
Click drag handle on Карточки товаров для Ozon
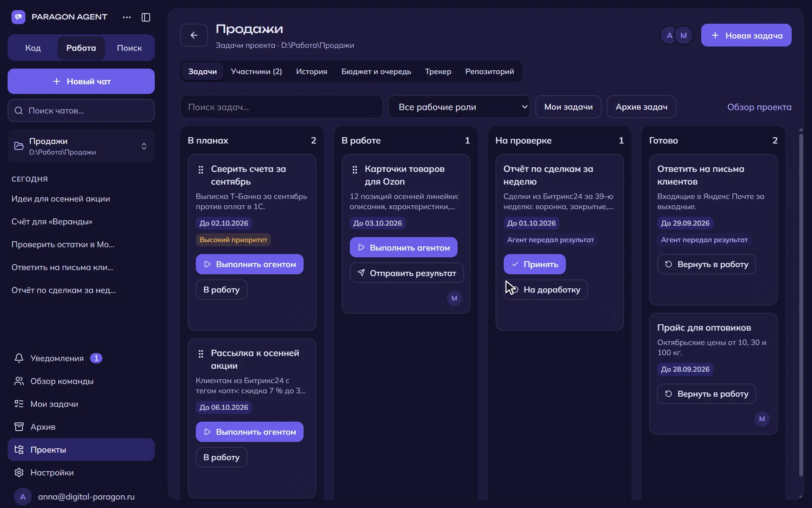coord(355,170)
